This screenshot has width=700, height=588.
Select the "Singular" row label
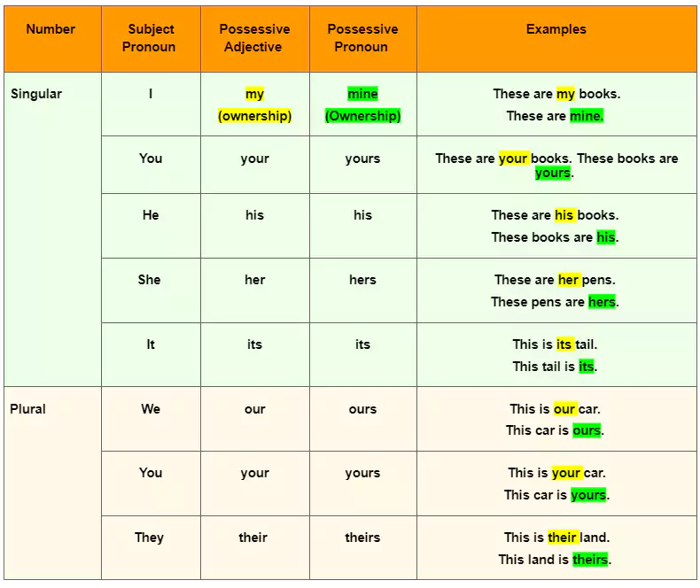click(36, 94)
